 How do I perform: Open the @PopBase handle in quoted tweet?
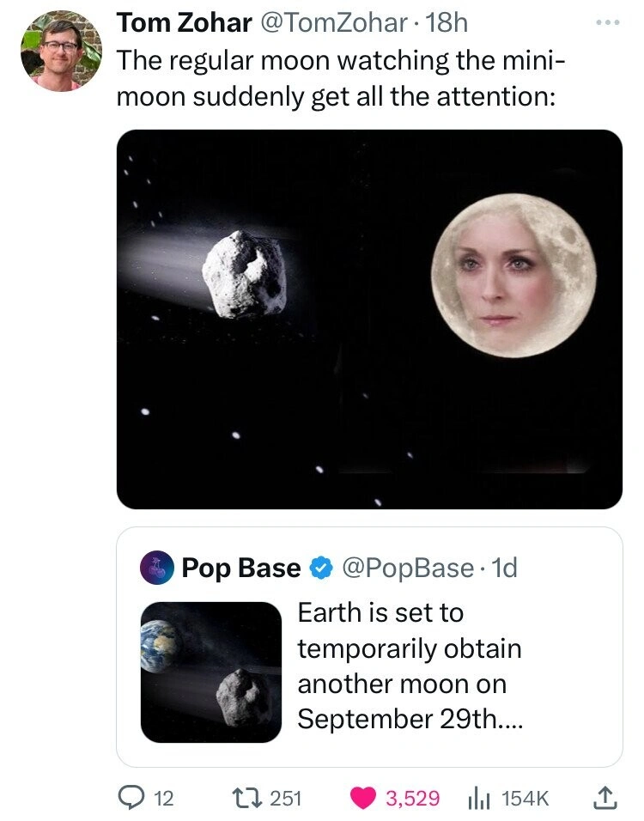(x=407, y=568)
